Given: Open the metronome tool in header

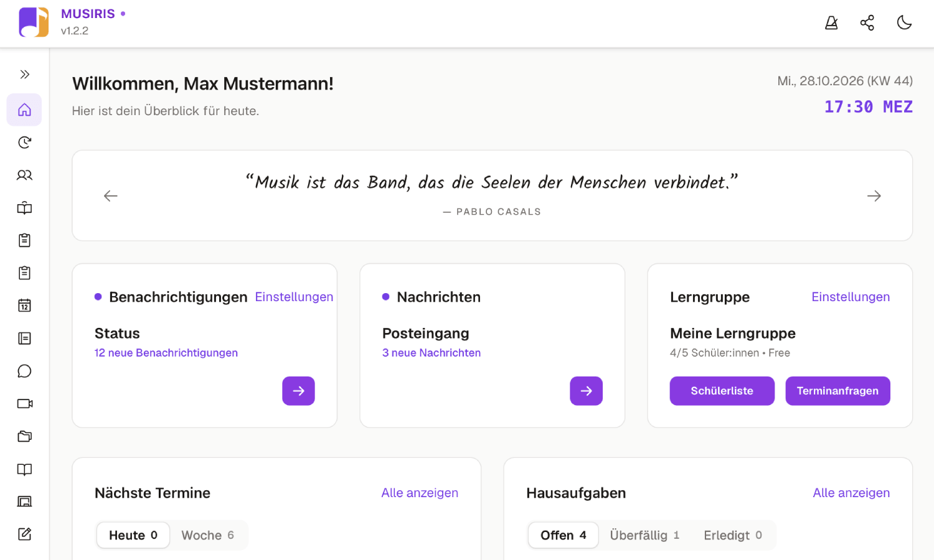Looking at the screenshot, I should coord(831,23).
